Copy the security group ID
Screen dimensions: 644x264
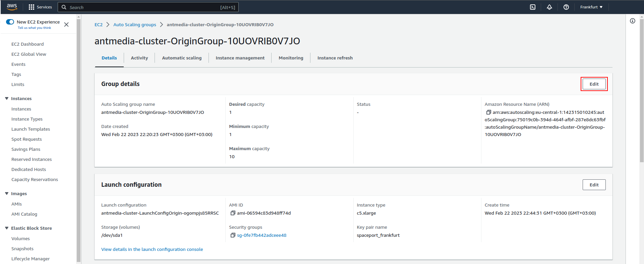[233, 235]
